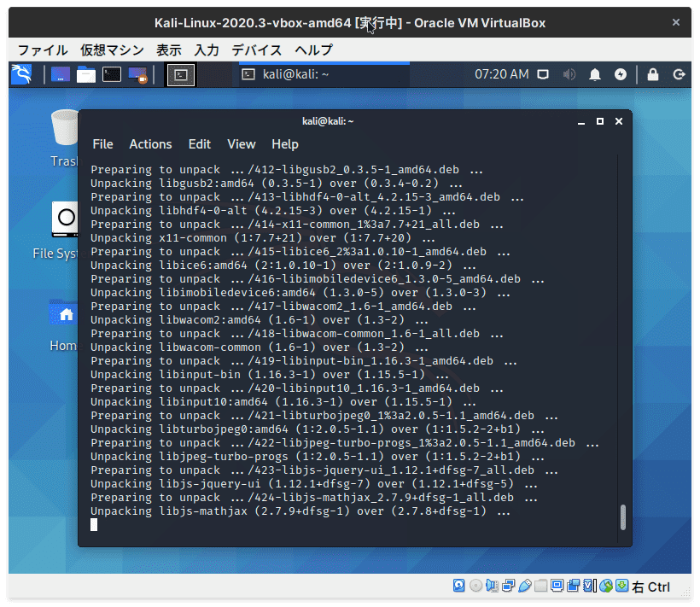Launch terminal emulator from panel launcher

(x=112, y=74)
